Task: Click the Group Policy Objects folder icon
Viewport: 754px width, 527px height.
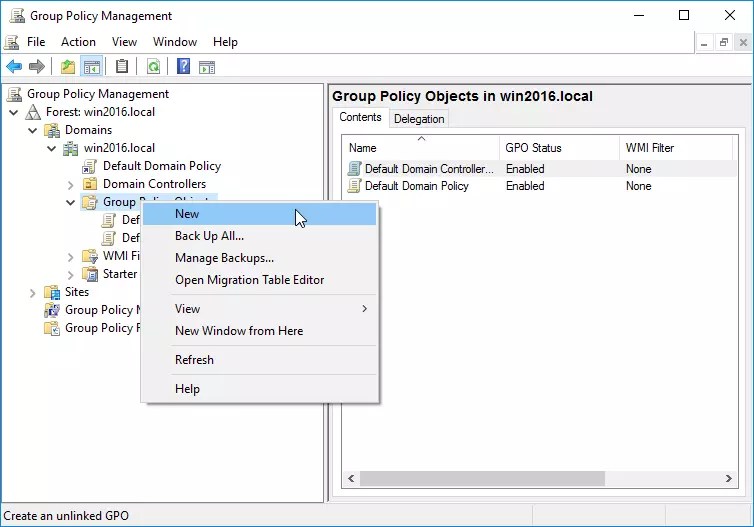Action: coord(89,202)
